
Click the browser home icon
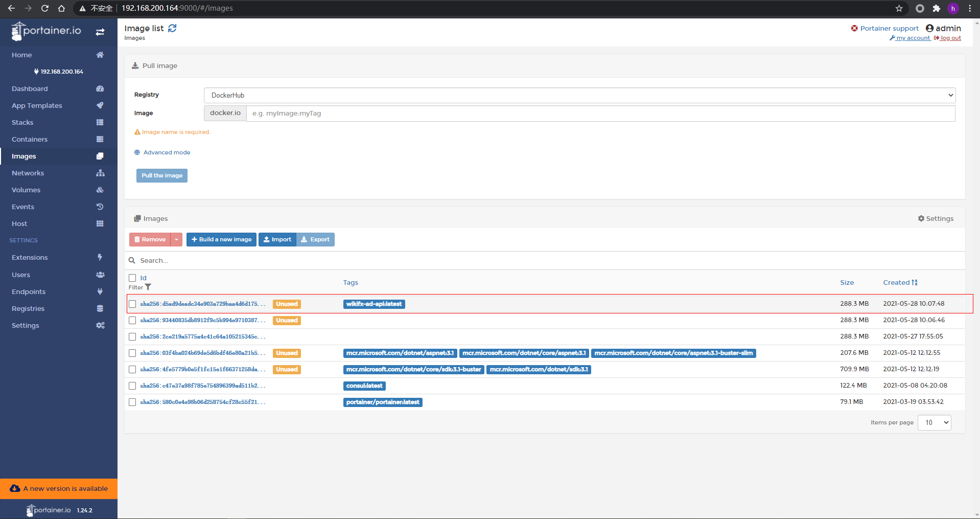pos(61,8)
